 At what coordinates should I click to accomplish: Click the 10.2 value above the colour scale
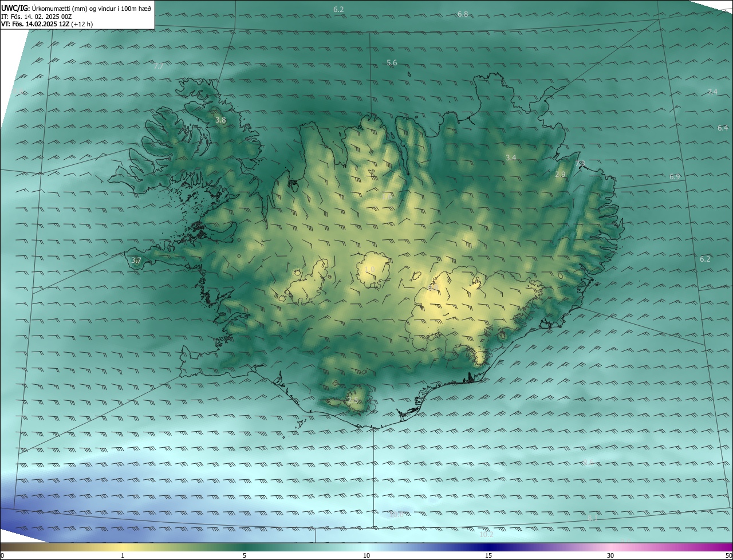click(x=486, y=535)
